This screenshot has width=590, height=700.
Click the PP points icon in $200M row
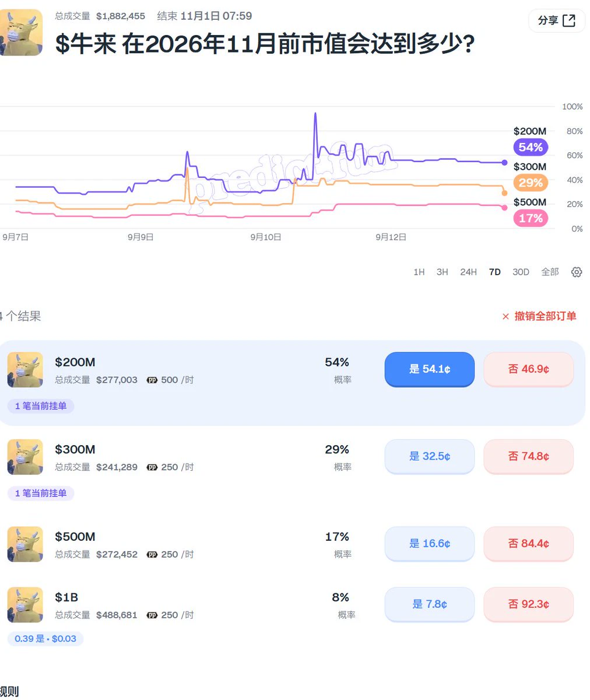152,380
